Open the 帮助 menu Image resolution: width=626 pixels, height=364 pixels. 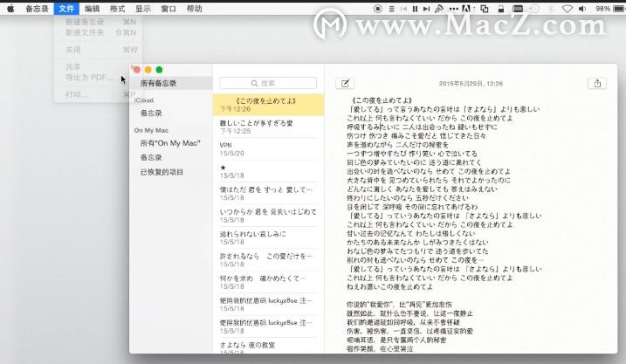pyautogui.click(x=195, y=9)
